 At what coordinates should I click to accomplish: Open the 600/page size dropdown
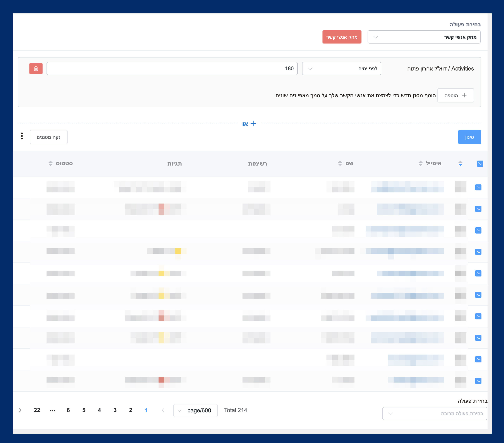[195, 410]
